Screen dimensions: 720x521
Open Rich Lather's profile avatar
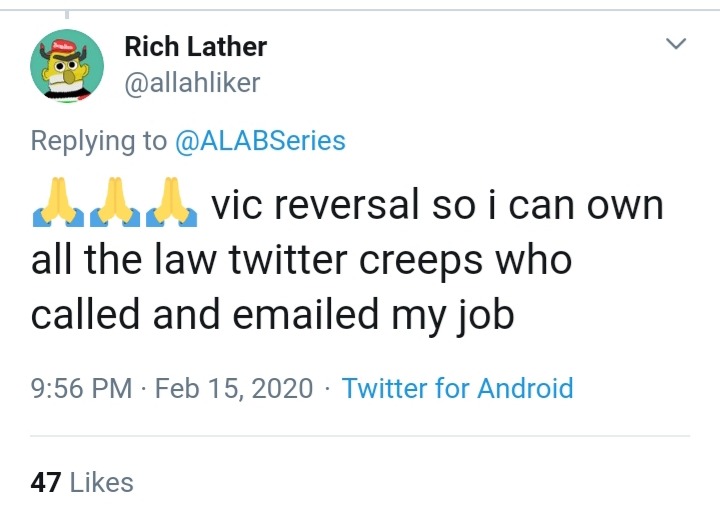coord(67,66)
